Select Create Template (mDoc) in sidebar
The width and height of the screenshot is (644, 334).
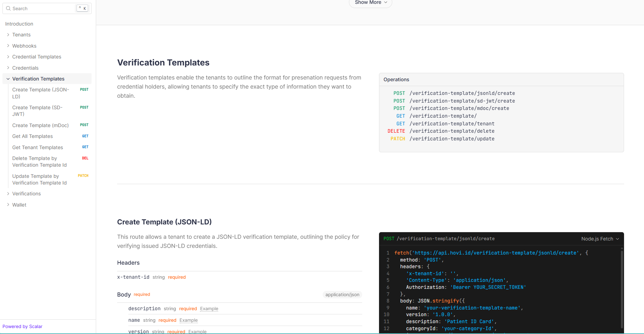[41, 125]
